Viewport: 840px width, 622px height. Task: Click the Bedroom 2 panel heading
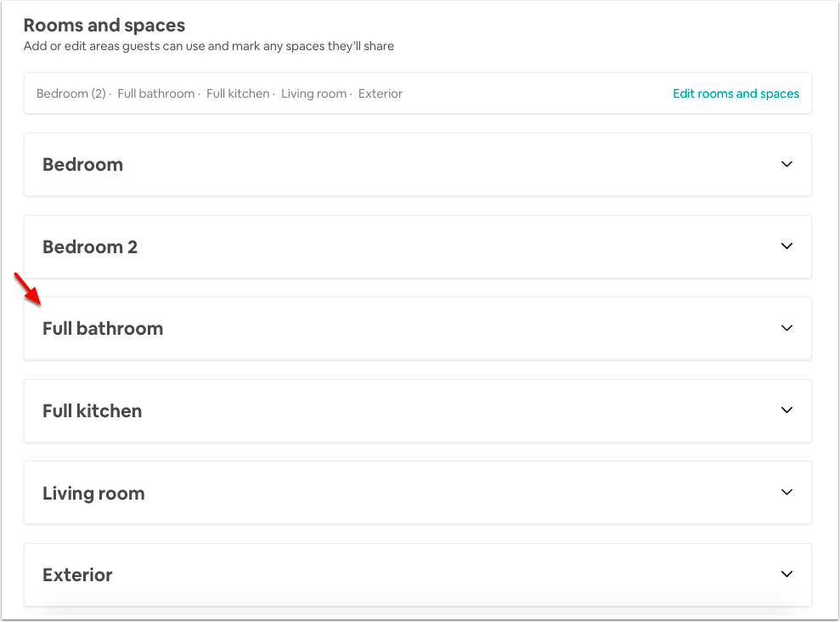pos(90,247)
